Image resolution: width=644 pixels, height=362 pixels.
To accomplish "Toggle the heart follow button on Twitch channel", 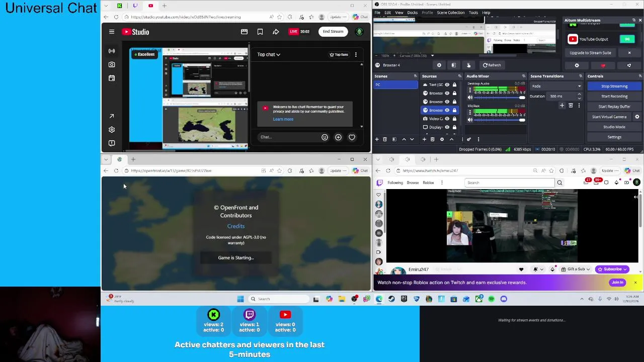I will pyautogui.click(x=521, y=269).
